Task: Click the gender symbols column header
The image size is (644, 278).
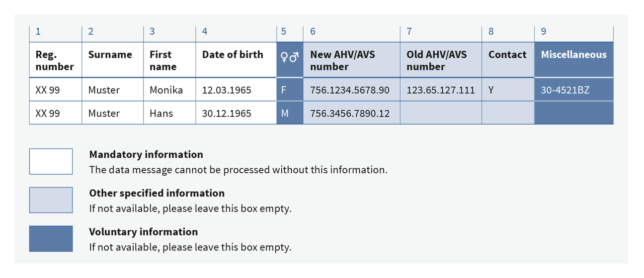Action: click(290, 59)
